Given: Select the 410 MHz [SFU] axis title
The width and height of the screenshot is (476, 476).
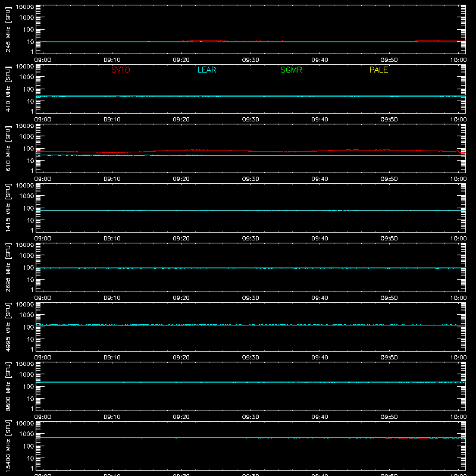Looking at the screenshot, I should point(8,89).
